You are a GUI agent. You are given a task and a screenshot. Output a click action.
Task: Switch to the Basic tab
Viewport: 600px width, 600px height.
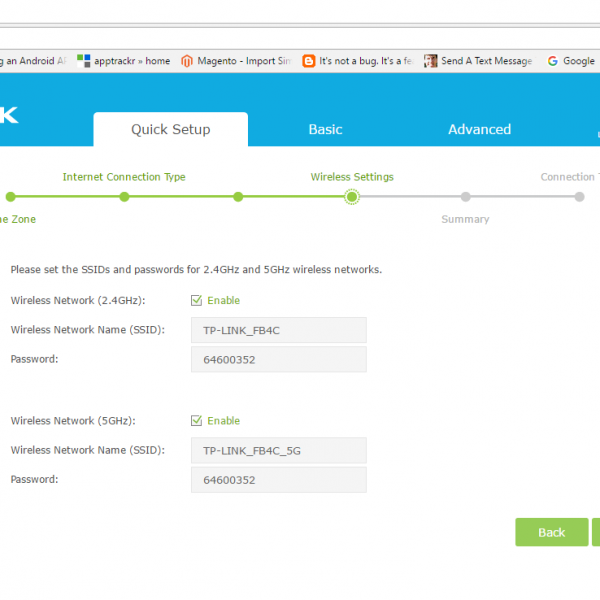coord(325,130)
